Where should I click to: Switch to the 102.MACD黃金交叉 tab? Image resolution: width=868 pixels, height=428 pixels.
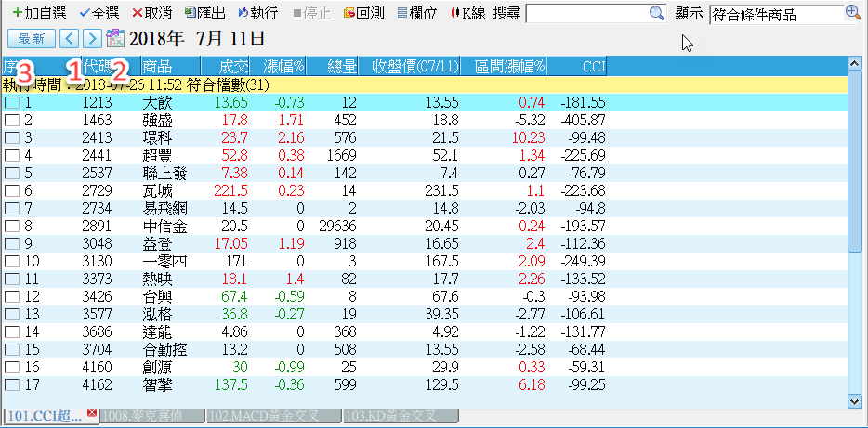(x=273, y=416)
